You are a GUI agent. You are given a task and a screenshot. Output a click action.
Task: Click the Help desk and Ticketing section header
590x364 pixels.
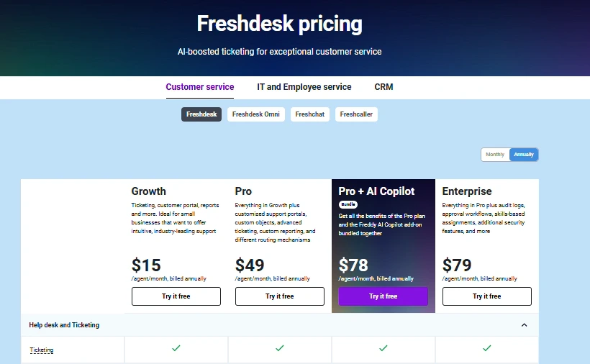(x=280, y=325)
